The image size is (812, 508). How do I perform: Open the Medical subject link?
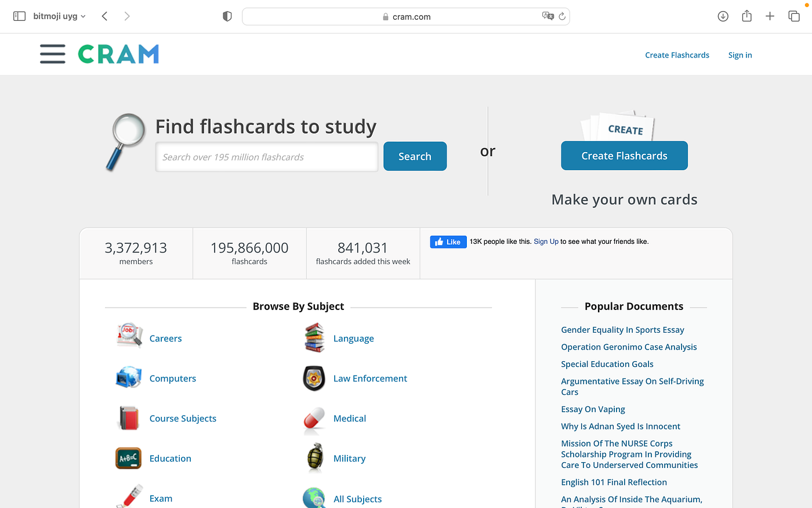(x=349, y=419)
